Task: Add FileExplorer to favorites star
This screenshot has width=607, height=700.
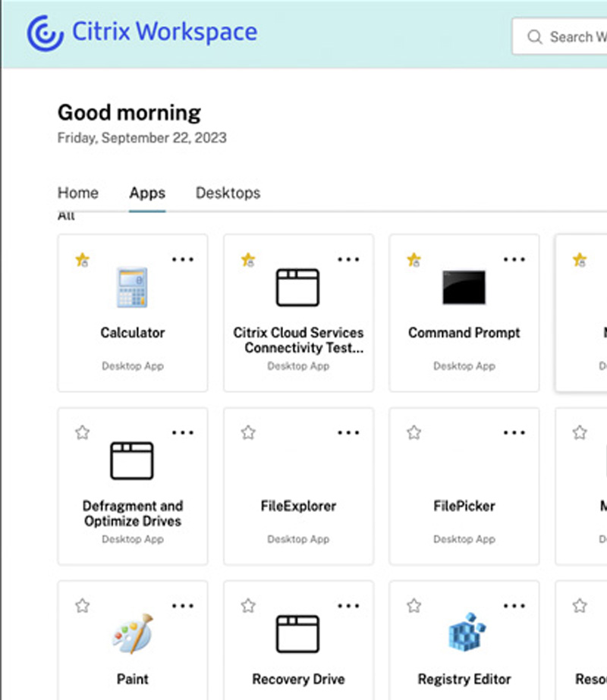Action: tap(248, 433)
